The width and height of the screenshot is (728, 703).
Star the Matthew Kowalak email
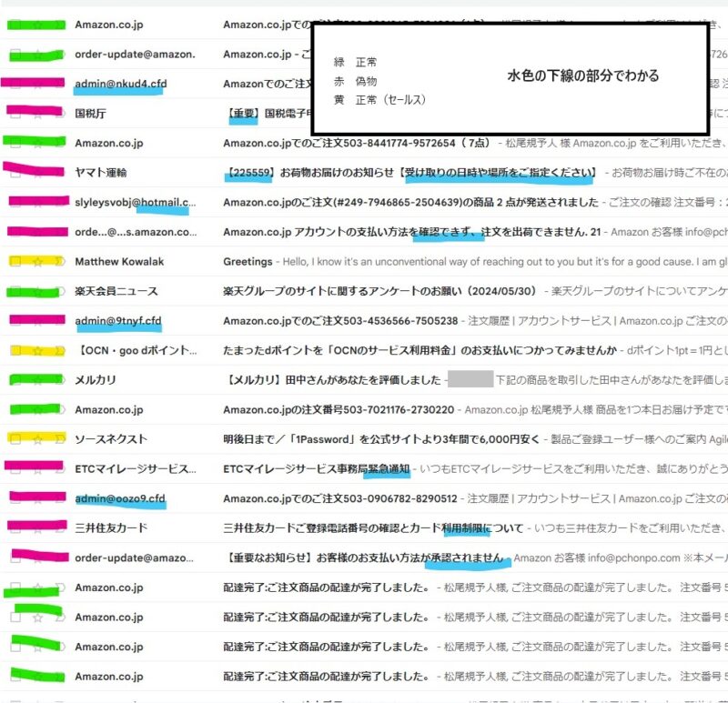(37, 262)
